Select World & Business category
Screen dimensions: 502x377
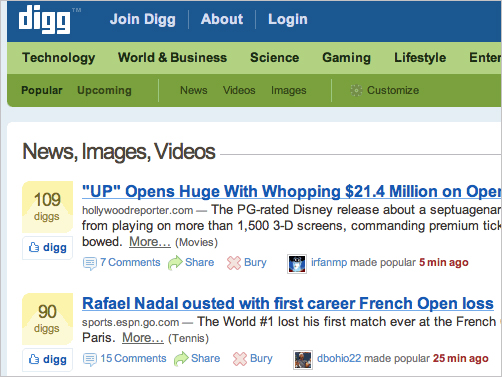172,57
